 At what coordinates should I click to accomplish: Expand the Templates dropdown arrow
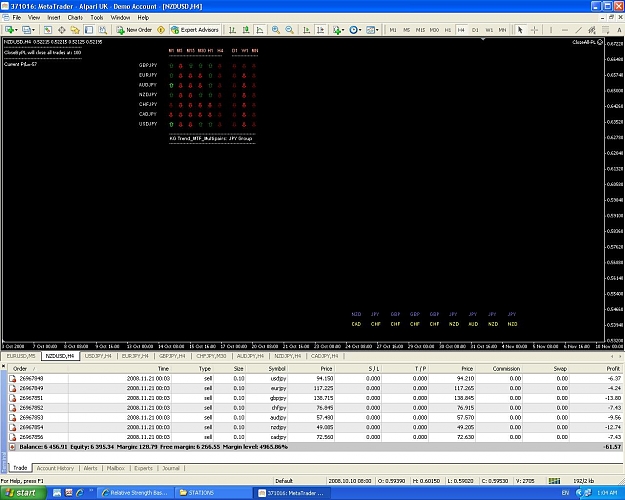point(377,30)
